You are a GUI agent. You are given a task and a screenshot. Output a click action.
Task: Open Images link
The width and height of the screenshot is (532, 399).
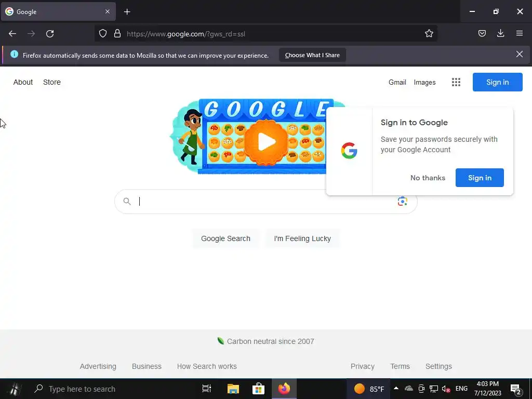click(x=424, y=82)
